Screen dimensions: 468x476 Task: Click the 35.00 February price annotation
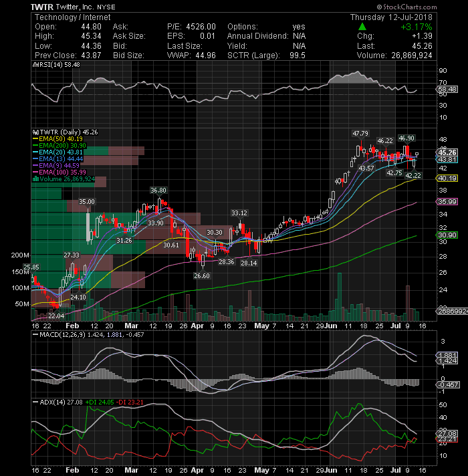point(87,202)
